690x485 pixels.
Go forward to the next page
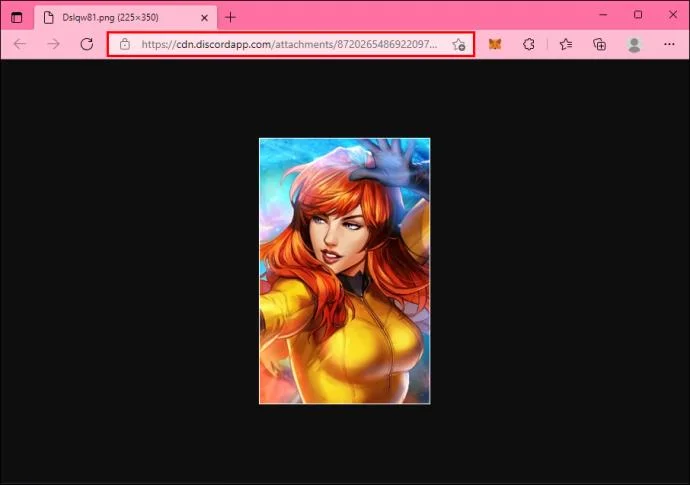coord(53,44)
